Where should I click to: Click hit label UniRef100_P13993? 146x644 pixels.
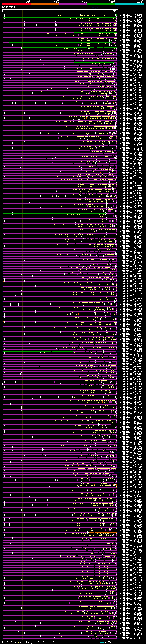coord(131,233)
